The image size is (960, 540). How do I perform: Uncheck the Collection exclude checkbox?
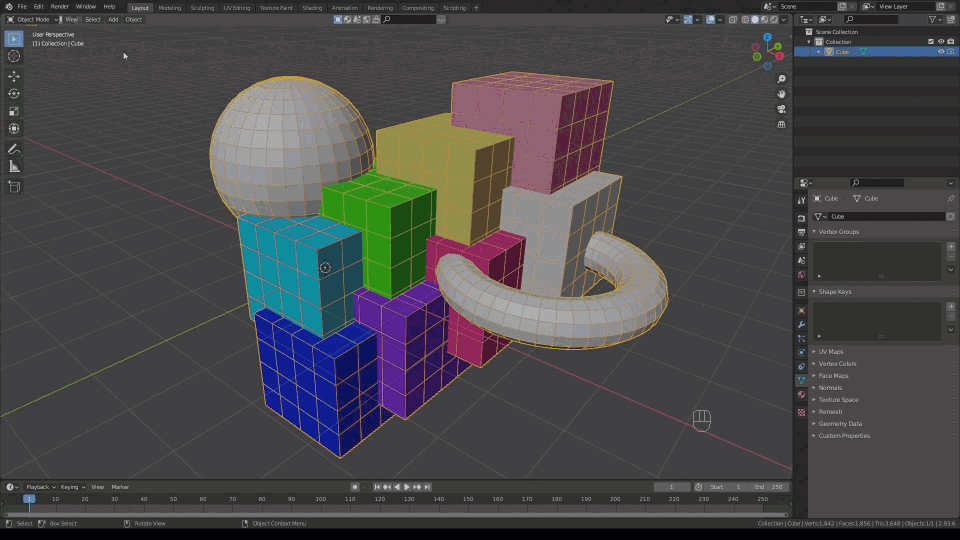point(931,42)
